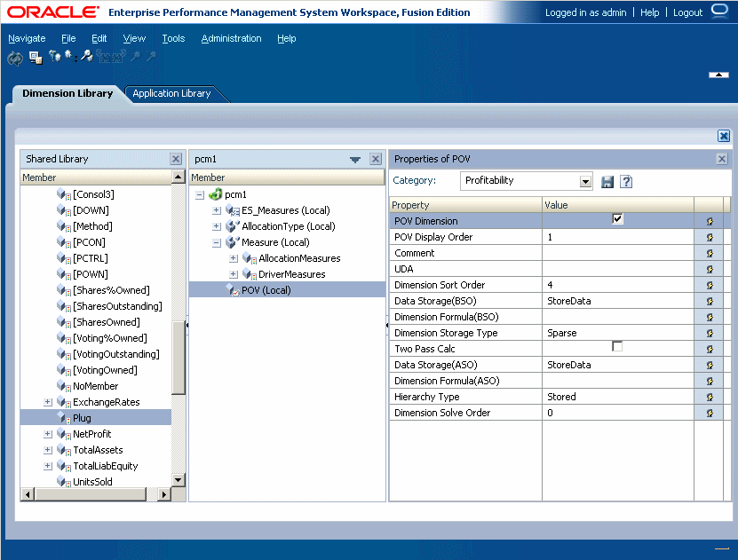Close the pcm1 pane

376,159
